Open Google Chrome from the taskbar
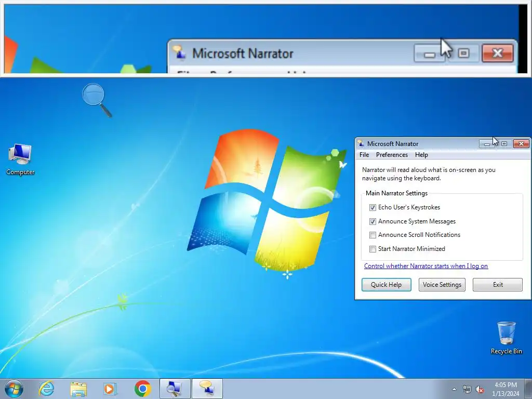 [x=142, y=389]
